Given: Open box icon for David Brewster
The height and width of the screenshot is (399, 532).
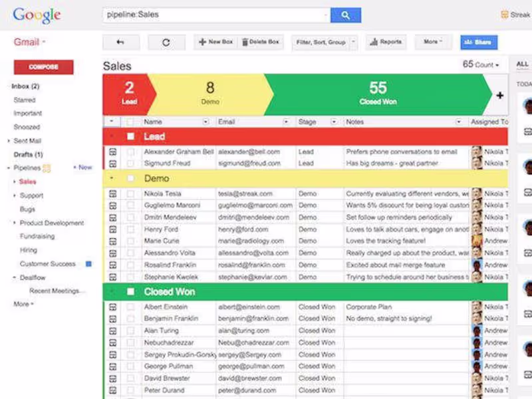Looking at the screenshot, I should click(x=112, y=378).
